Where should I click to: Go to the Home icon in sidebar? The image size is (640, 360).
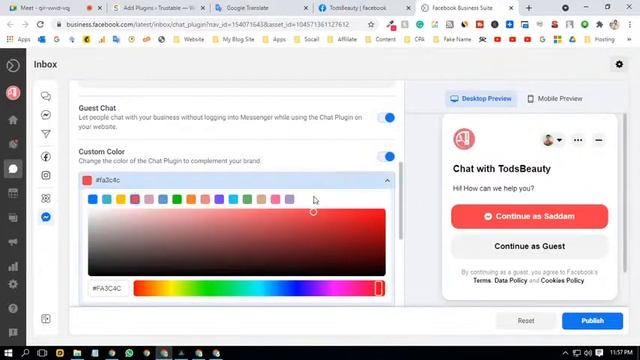[13, 120]
